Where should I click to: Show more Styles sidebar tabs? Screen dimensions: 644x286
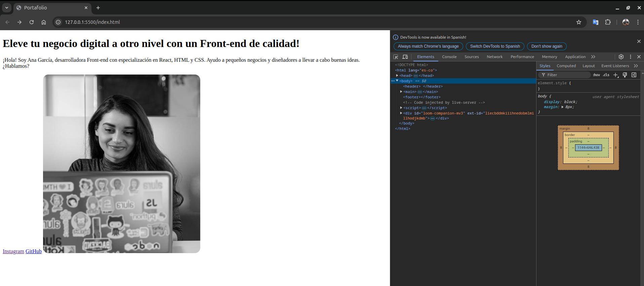636,66
